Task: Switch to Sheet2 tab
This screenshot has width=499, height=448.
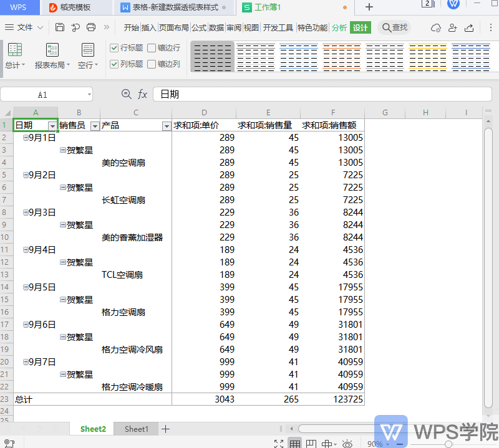Action: tap(93, 429)
